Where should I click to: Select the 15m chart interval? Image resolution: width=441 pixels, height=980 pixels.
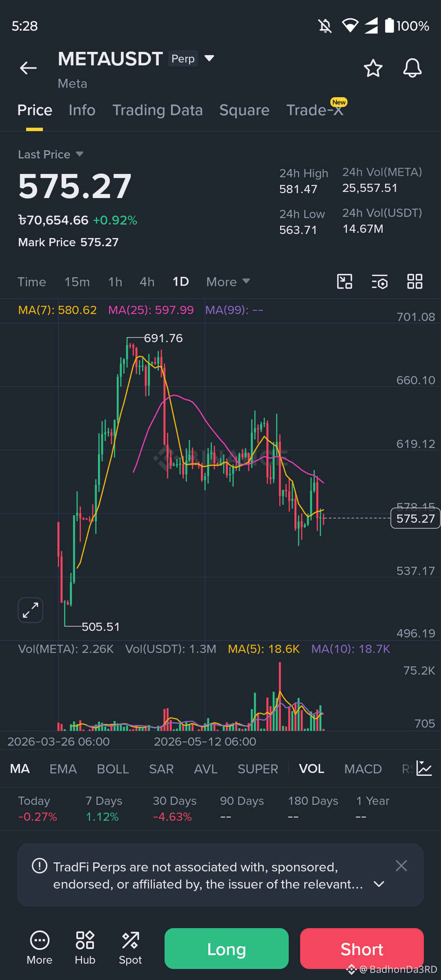pos(77,282)
